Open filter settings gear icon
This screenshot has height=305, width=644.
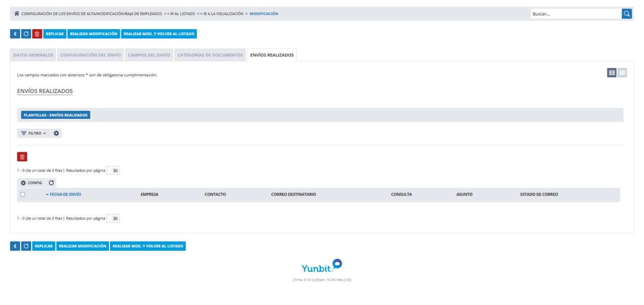[x=56, y=134]
